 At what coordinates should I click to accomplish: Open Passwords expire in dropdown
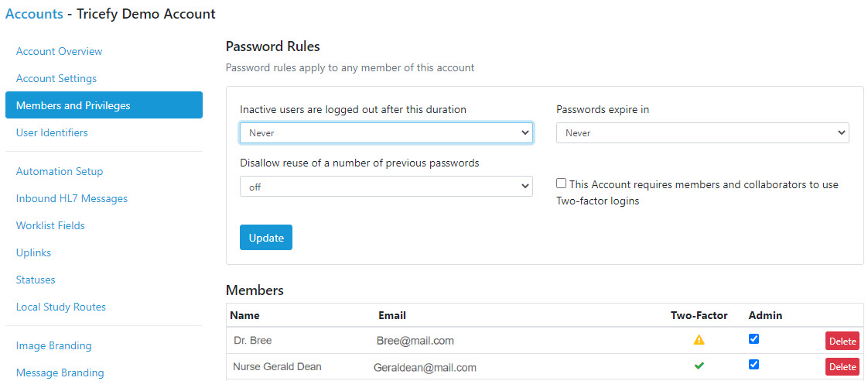coord(702,133)
